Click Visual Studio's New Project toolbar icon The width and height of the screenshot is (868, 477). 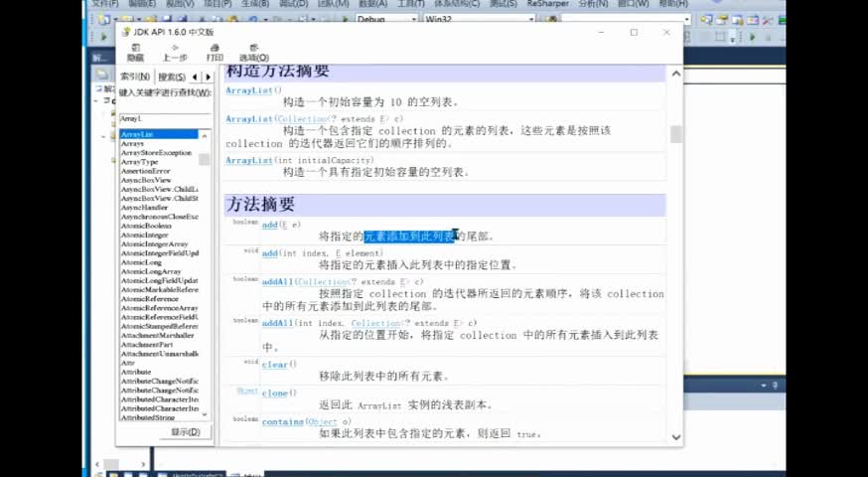coord(103,20)
